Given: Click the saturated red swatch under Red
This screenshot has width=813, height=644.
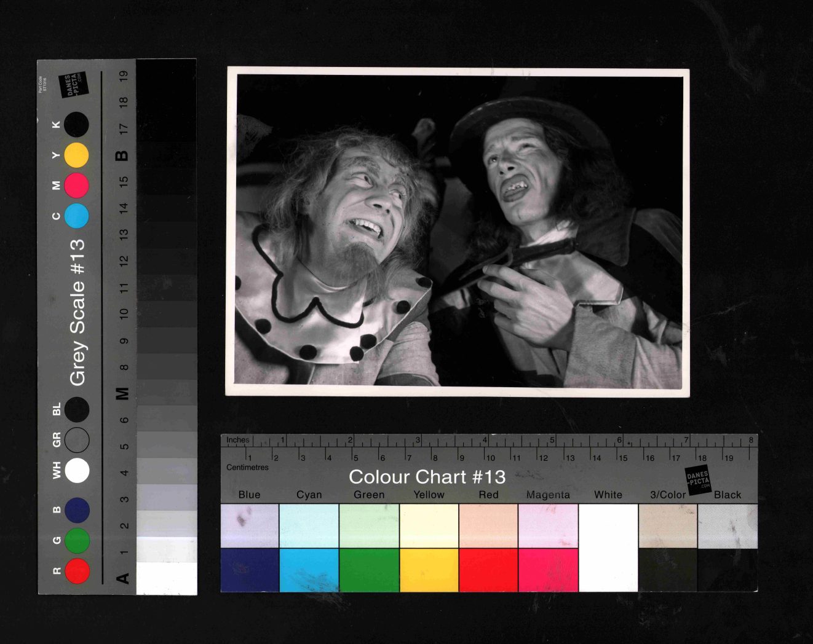Looking at the screenshot, I should tap(488, 570).
